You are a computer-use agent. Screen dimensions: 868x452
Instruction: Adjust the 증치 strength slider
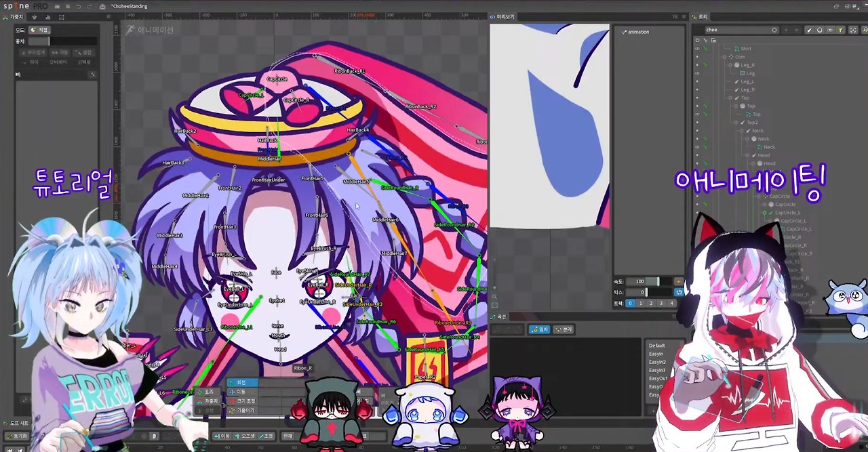tap(62, 41)
